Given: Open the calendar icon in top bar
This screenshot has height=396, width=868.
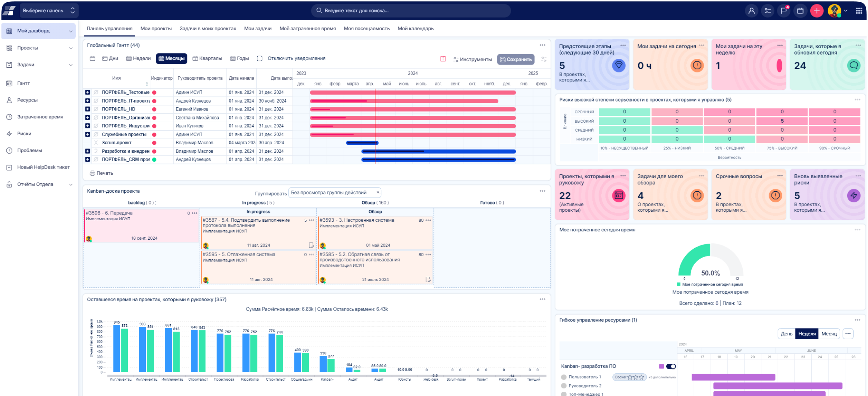Looking at the screenshot, I should (800, 11).
